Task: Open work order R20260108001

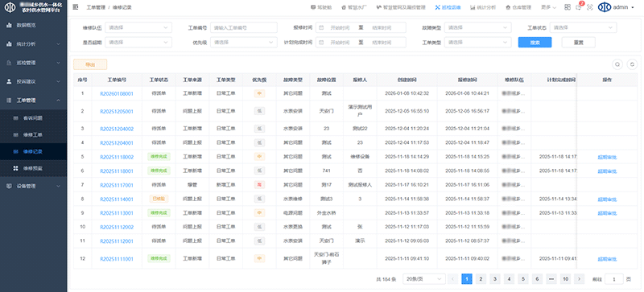Action: coord(117,93)
